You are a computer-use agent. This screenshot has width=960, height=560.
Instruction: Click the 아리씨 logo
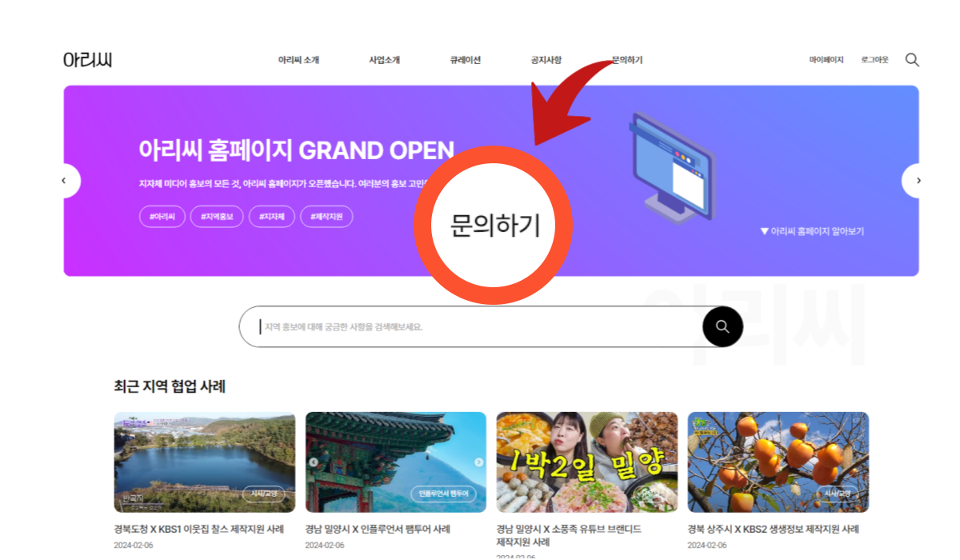87,60
